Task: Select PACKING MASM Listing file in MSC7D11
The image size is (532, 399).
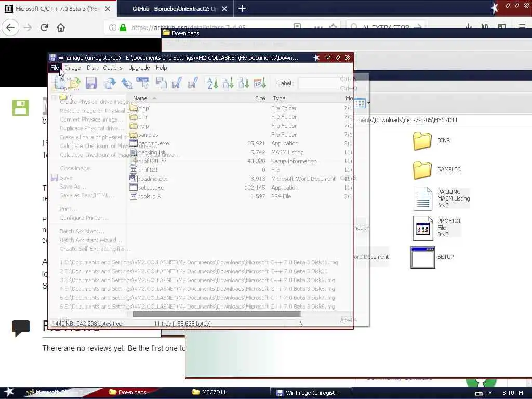Action: 442,198
